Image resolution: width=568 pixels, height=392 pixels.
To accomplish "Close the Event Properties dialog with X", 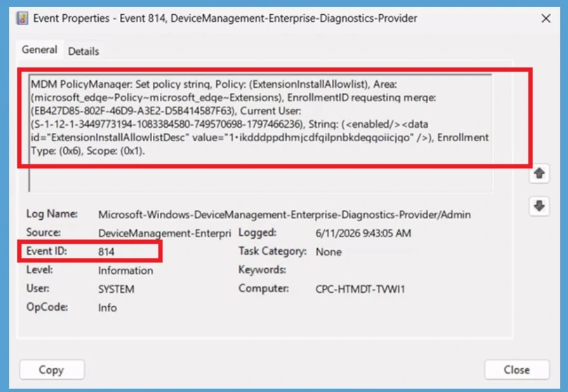I will coord(545,18).
